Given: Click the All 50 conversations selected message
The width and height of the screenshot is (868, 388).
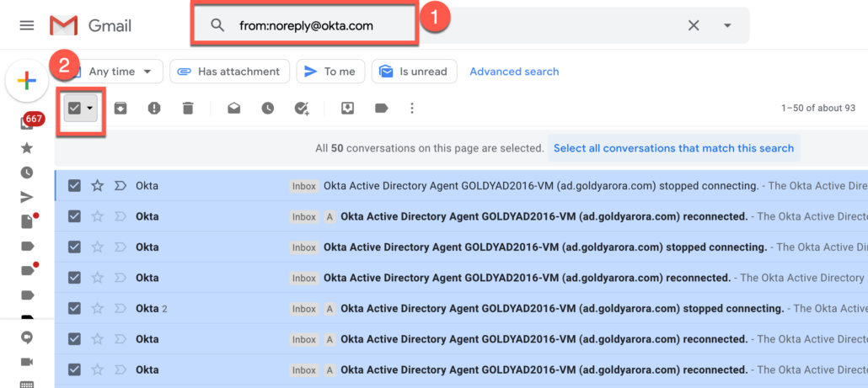Looking at the screenshot, I should coord(430,148).
